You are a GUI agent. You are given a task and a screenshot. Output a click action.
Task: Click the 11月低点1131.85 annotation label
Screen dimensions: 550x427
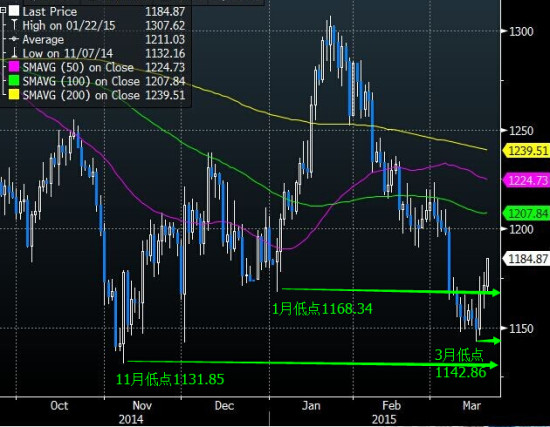[170, 379]
